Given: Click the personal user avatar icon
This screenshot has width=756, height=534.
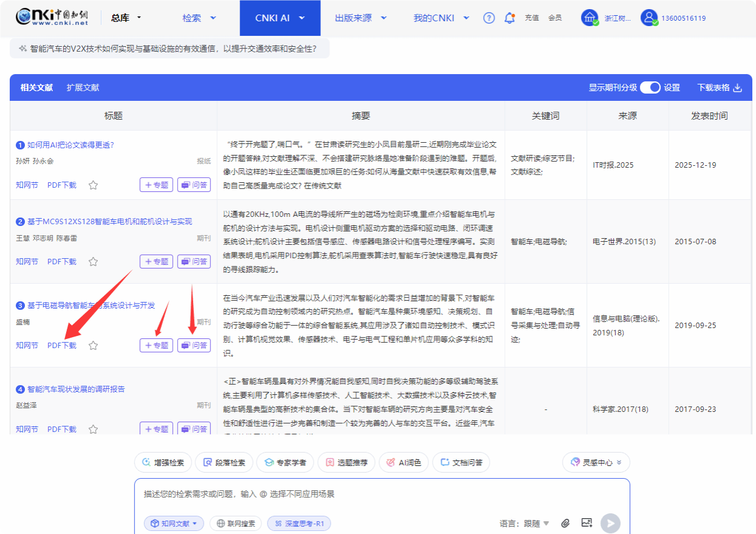Looking at the screenshot, I should [649, 18].
